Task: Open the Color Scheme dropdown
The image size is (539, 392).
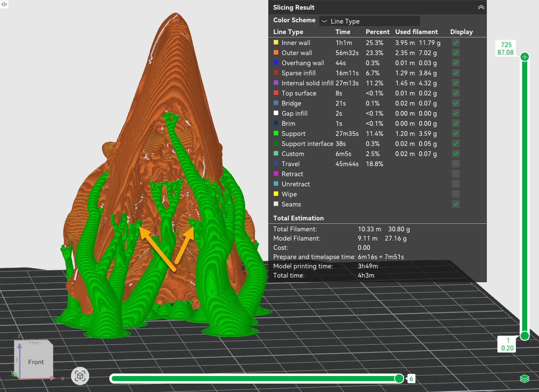Action: tap(369, 21)
